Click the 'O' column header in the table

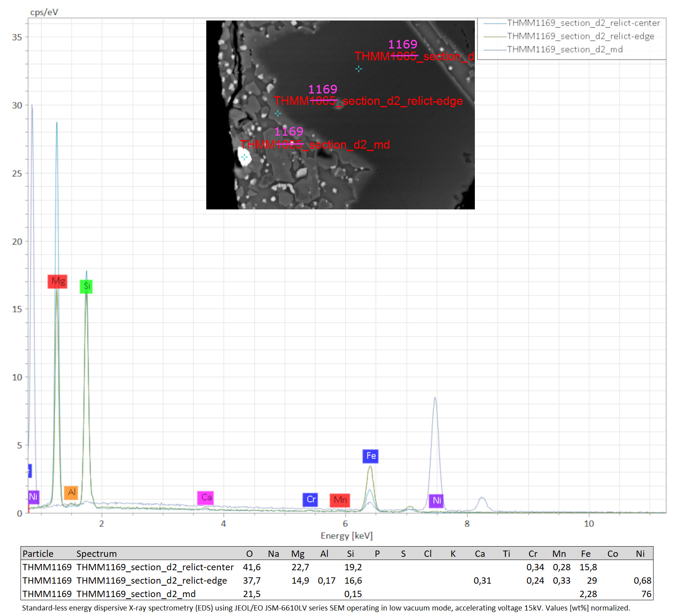(x=249, y=554)
